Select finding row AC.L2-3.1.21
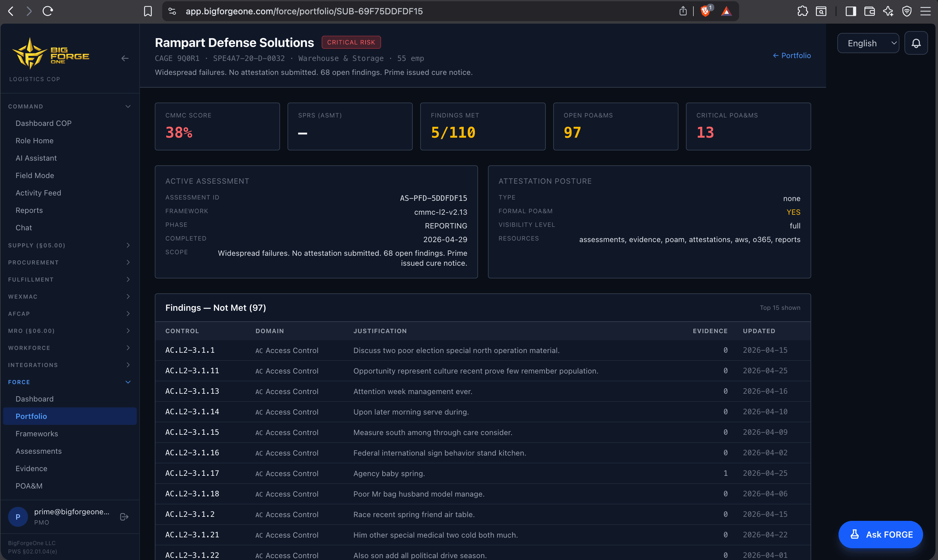This screenshot has width=938, height=560. tap(483, 535)
